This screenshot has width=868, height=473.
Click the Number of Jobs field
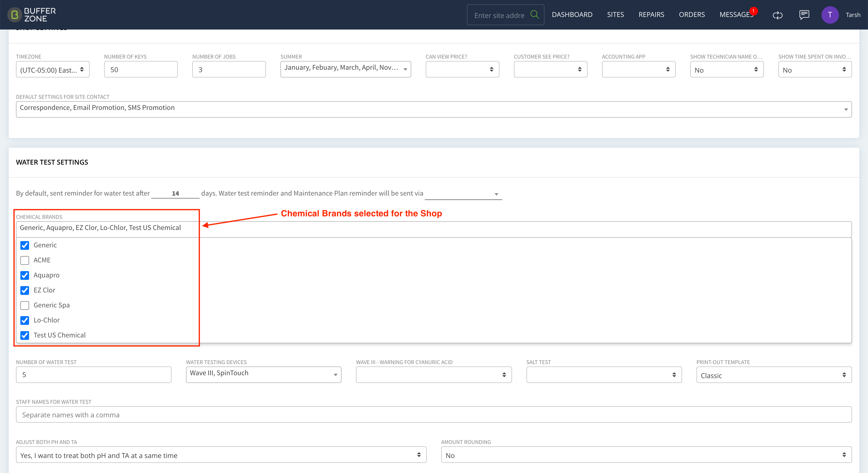(x=229, y=69)
